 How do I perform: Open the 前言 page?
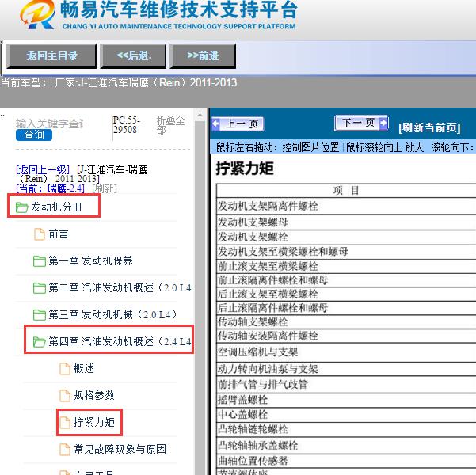[59, 234]
